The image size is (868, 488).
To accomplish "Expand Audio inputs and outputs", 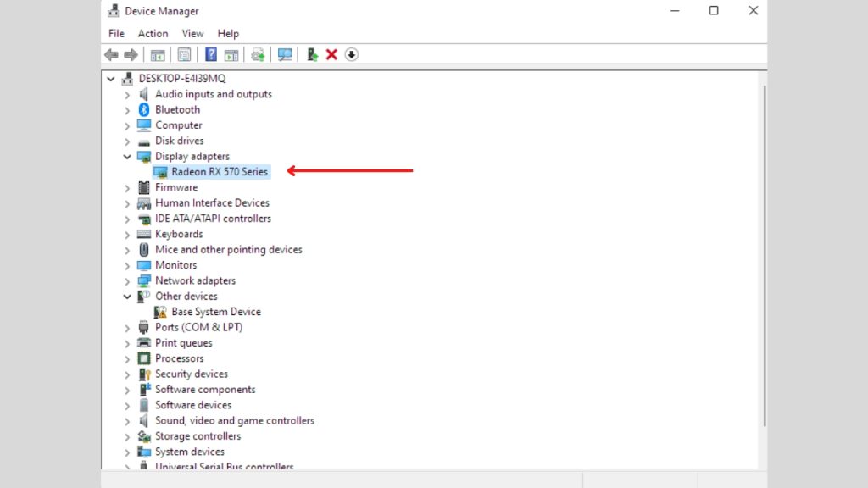I will pyautogui.click(x=127, y=95).
